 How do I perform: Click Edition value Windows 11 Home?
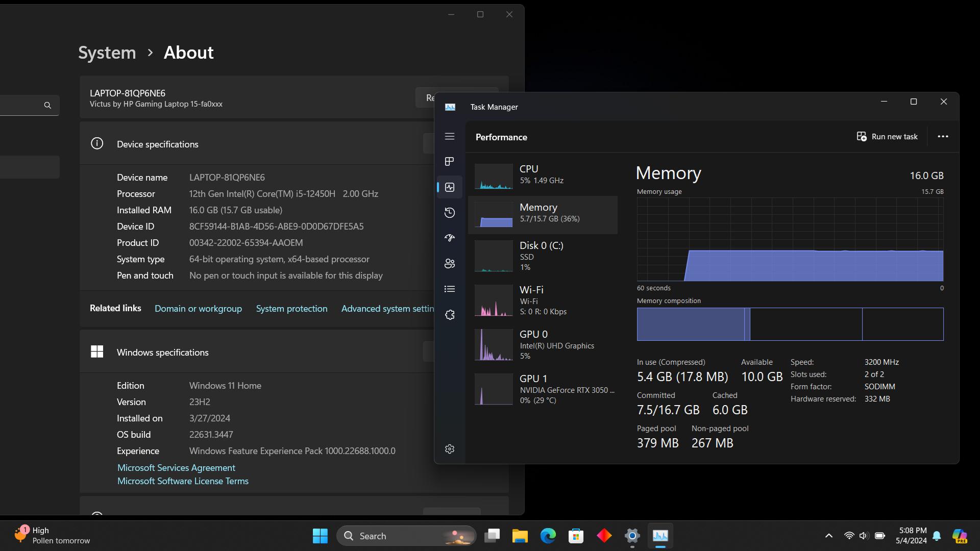coord(225,386)
